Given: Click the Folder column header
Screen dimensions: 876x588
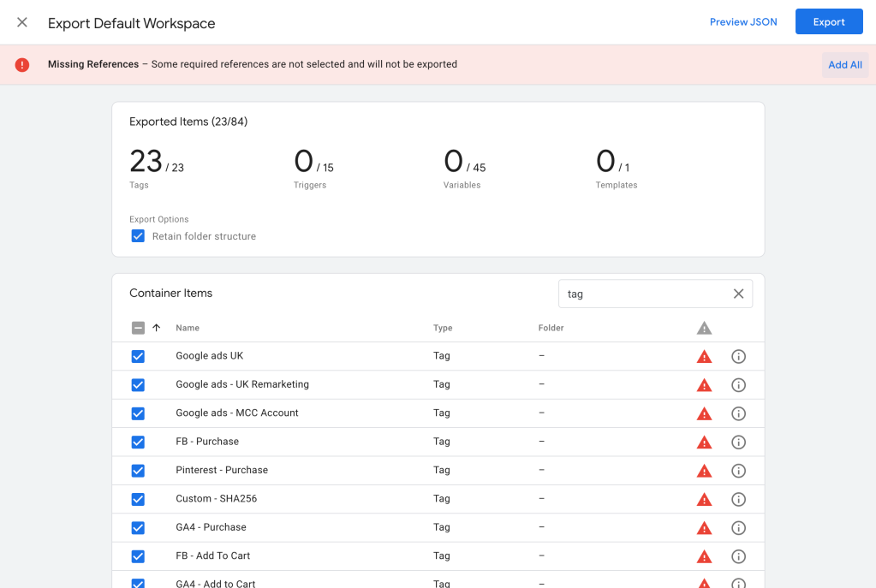Looking at the screenshot, I should [551, 328].
